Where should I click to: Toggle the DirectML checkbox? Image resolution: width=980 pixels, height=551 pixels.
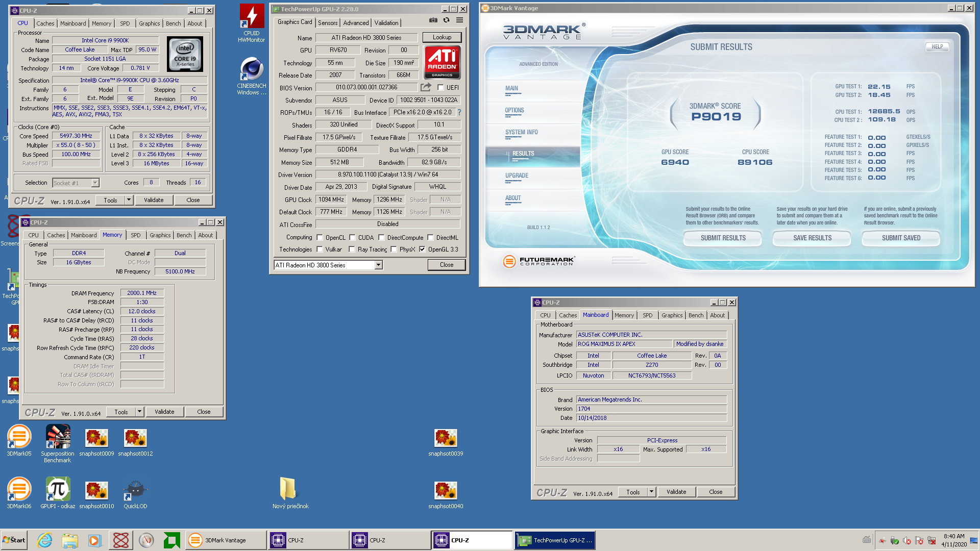pos(430,237)
